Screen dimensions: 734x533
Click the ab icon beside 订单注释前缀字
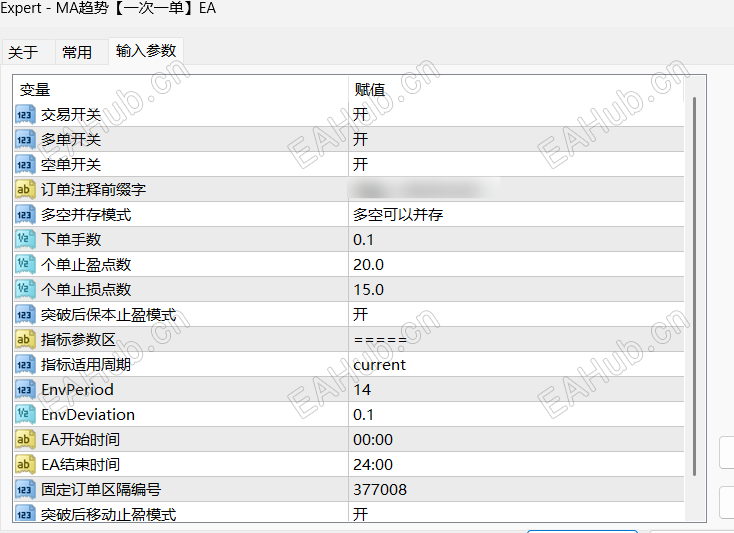click(x=25, y=190)
